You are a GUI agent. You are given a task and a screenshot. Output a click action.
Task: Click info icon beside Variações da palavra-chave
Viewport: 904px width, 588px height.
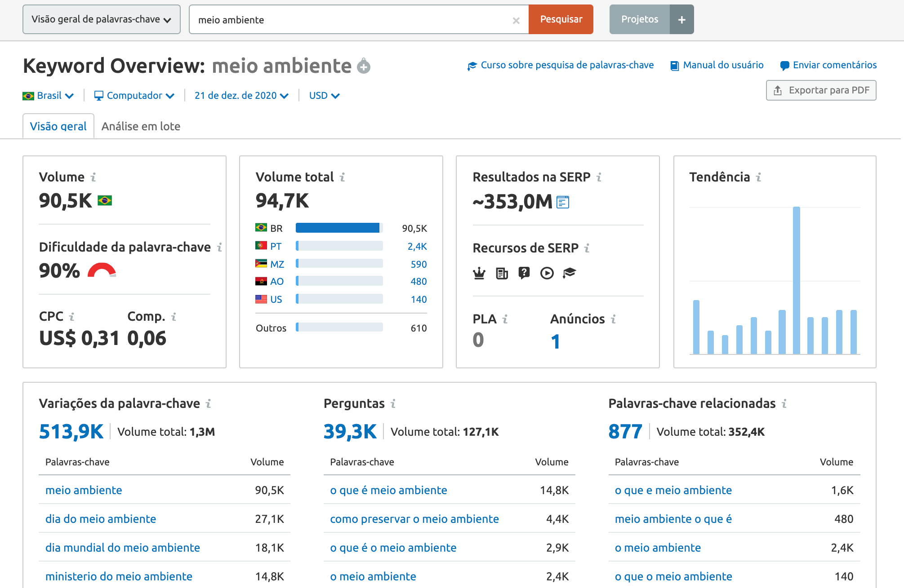pos(208,404)
